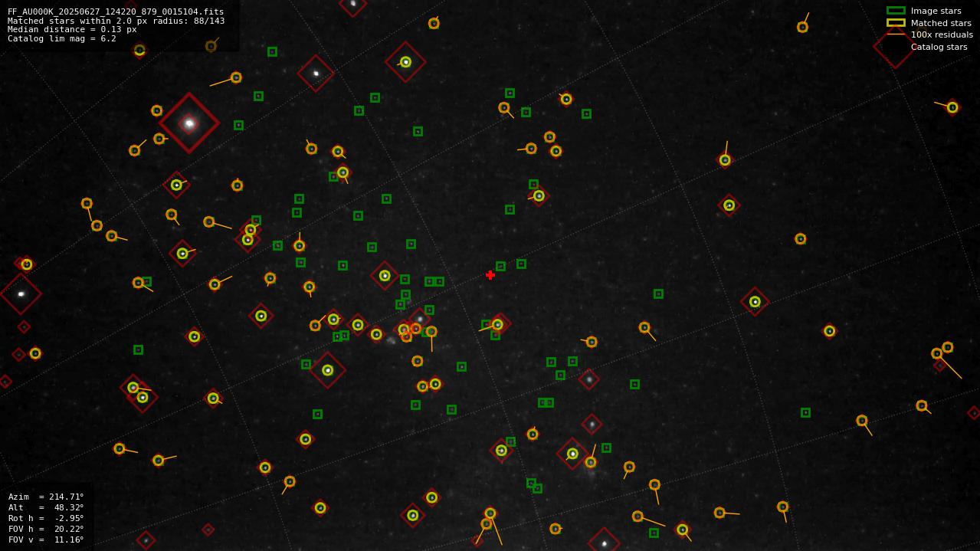Screen dimensions: 980x551
Task: Click the yellow Matched stars legend box
Action: point(896,22)
